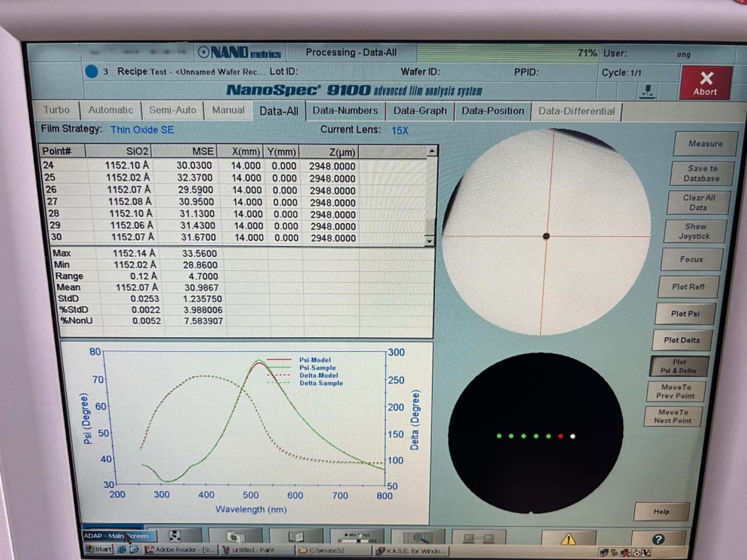747x560 pixels.
Task: Abort the current measurement run
Action: 705,83
